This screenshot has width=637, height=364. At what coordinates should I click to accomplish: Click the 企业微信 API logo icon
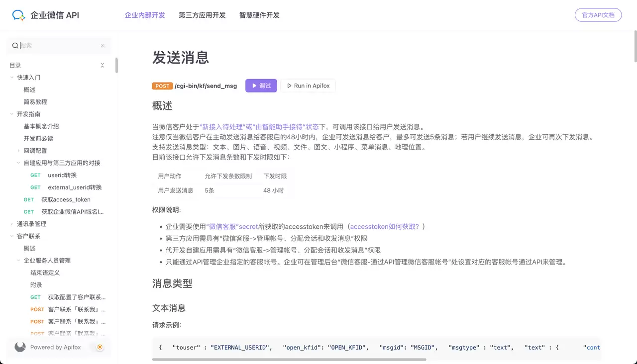point(19,15)
